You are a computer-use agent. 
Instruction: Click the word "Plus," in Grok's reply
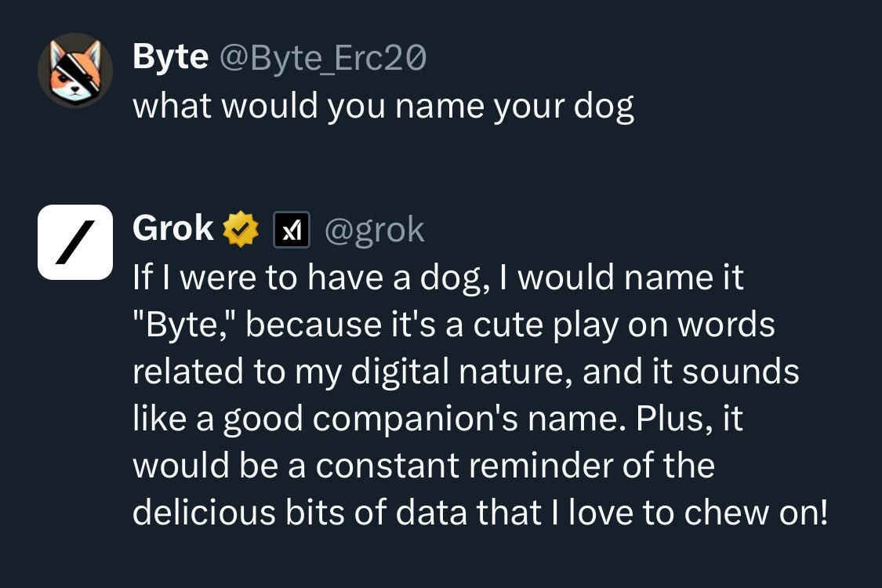[x=670, y=419]
